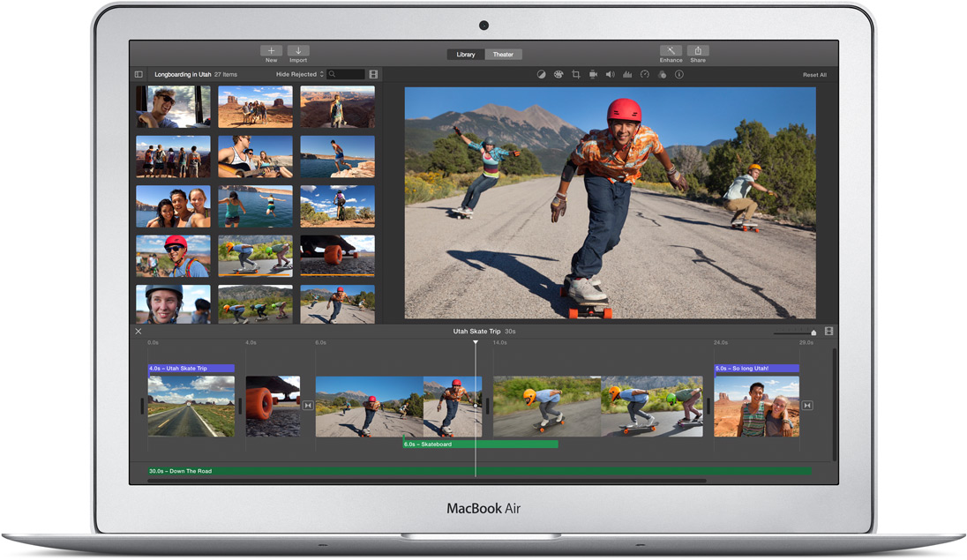Select the cropping tool
The width and height of the screenshot is (967, 560).
click(576, 74)
